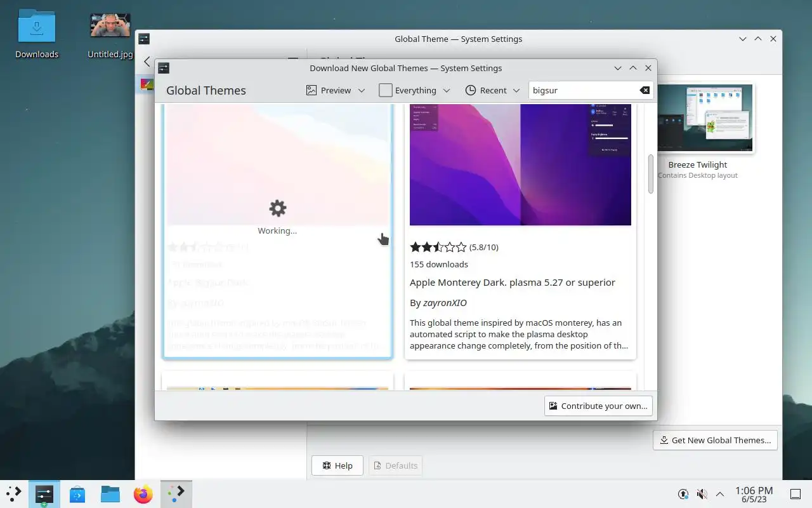Click the 155 downloads text
812x508 pixels.
tap(438, 264)
